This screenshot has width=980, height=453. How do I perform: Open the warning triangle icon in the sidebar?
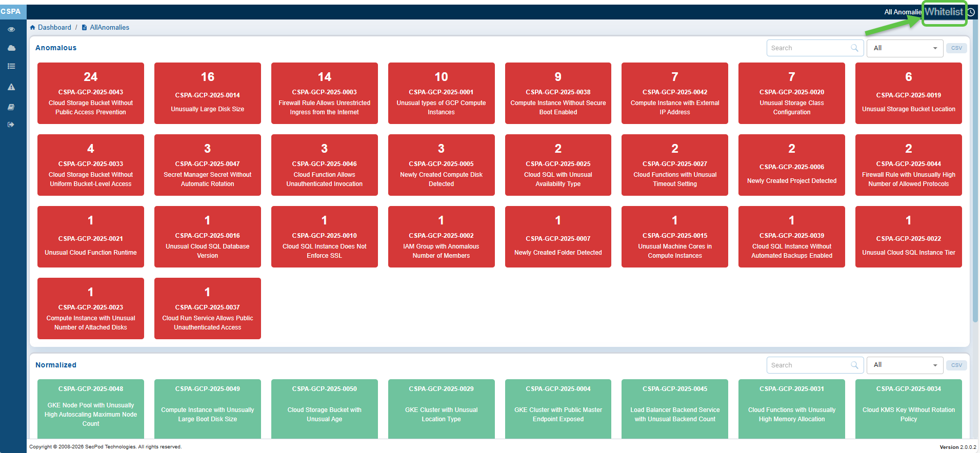coord(11,87)
